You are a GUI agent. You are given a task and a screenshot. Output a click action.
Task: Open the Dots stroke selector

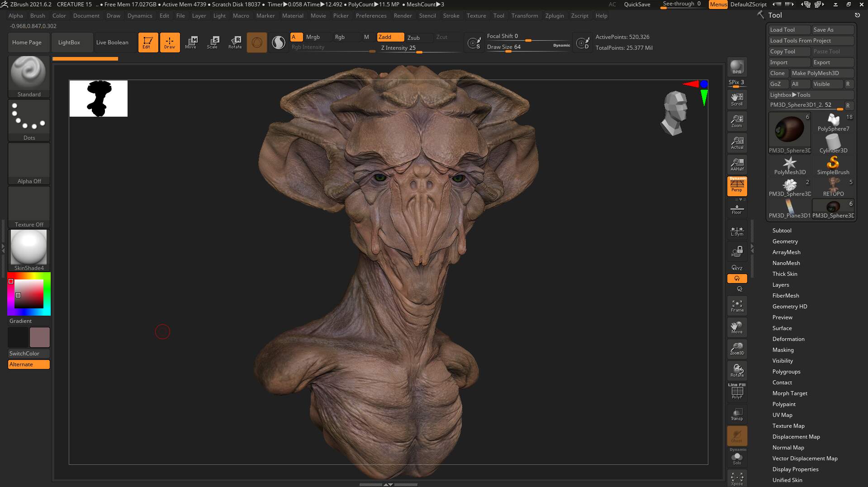click(29, 120)
